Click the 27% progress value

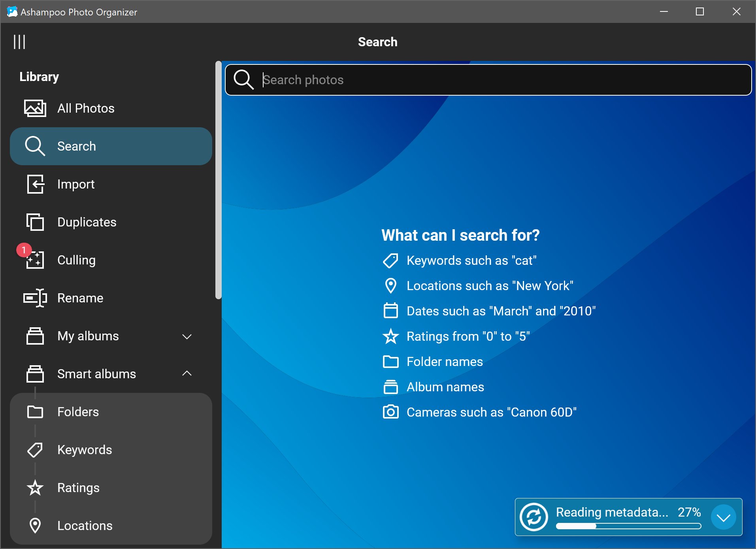(689, 512)
